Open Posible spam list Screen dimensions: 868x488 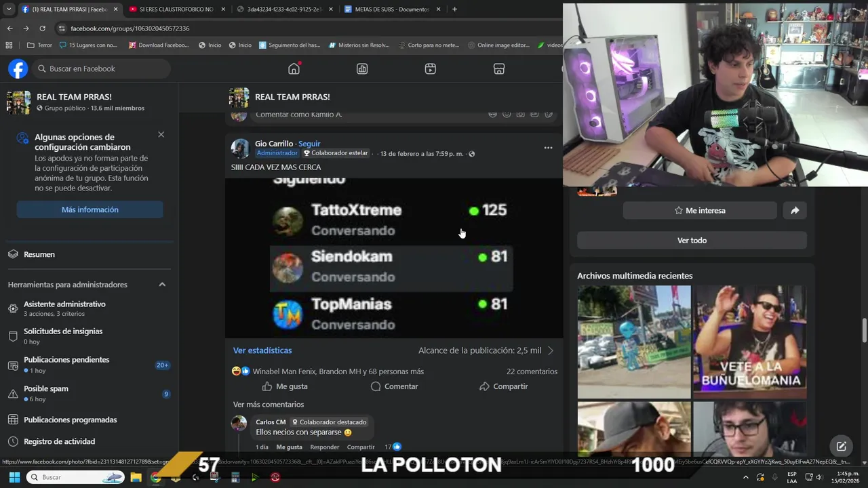89,394
